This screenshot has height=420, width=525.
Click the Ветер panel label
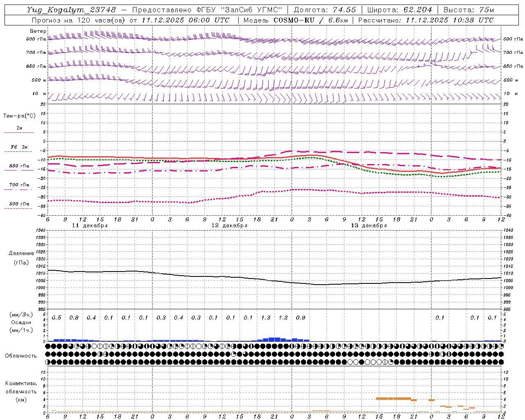[x=38, y=31]
